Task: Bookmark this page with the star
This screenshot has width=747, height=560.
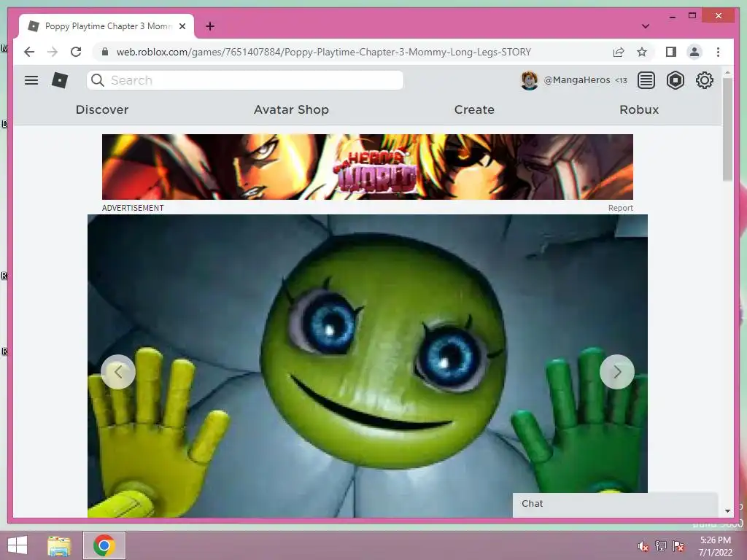Action: 642,52
